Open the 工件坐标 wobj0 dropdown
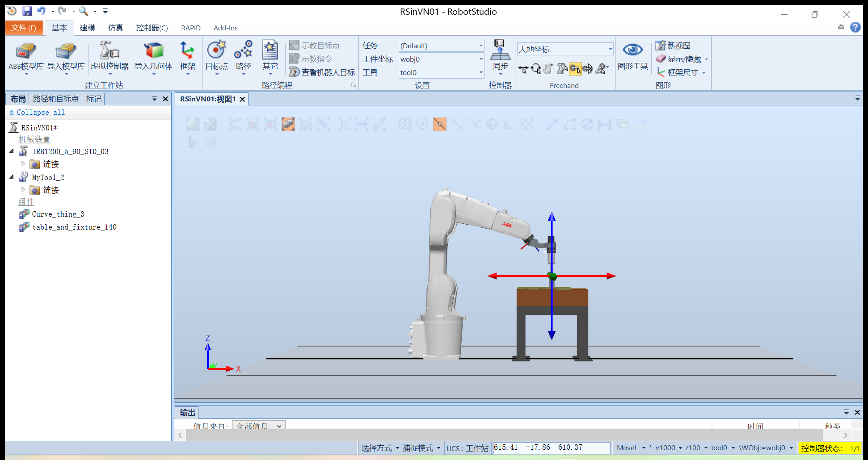 (x=481, y=59)
